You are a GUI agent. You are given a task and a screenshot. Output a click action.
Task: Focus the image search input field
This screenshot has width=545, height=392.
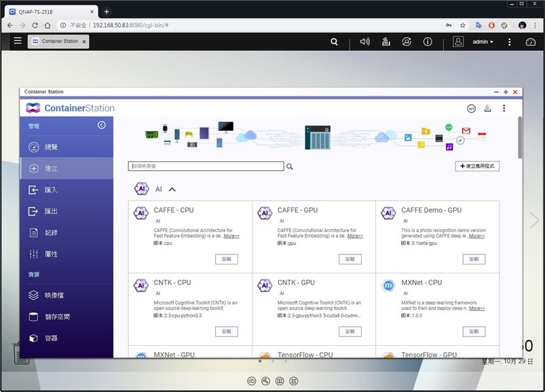click(x=206, y=166)
